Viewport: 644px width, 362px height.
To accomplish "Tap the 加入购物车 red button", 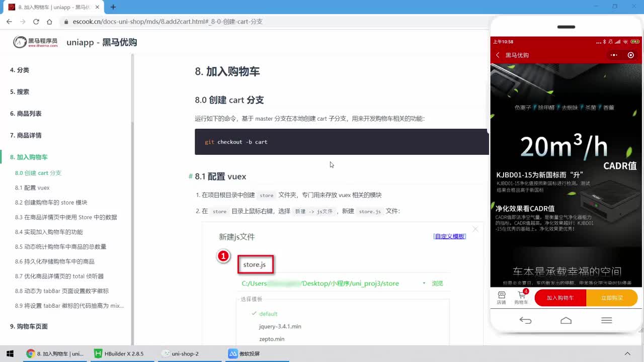I will pyautogui.click(x=560, y=298).
